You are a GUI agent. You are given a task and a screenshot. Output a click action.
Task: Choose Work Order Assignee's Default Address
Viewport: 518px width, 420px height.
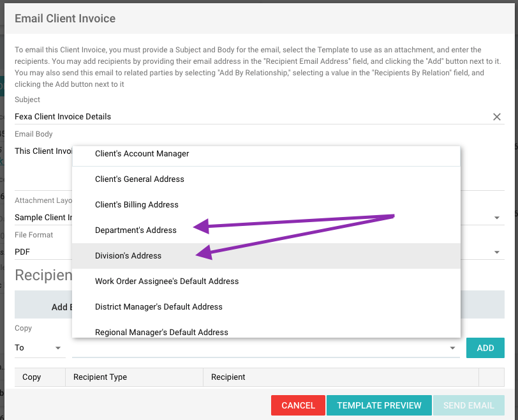(166, 281)
